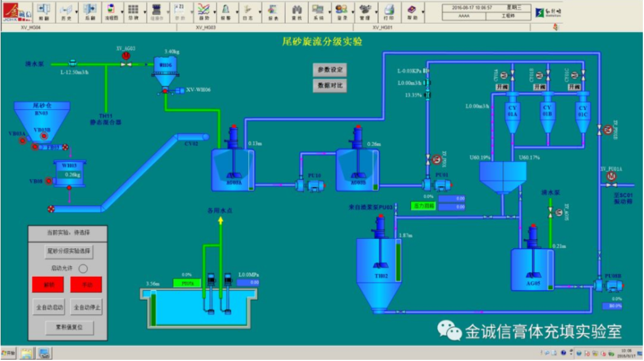Go to previous page with 前翻 icon

click(x=44, y=11)
